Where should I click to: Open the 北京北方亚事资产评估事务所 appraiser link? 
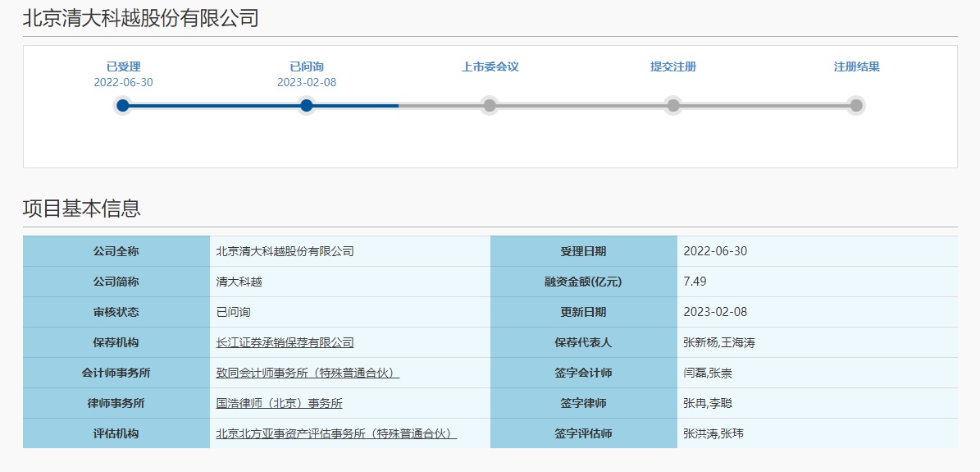pos(336,433)
